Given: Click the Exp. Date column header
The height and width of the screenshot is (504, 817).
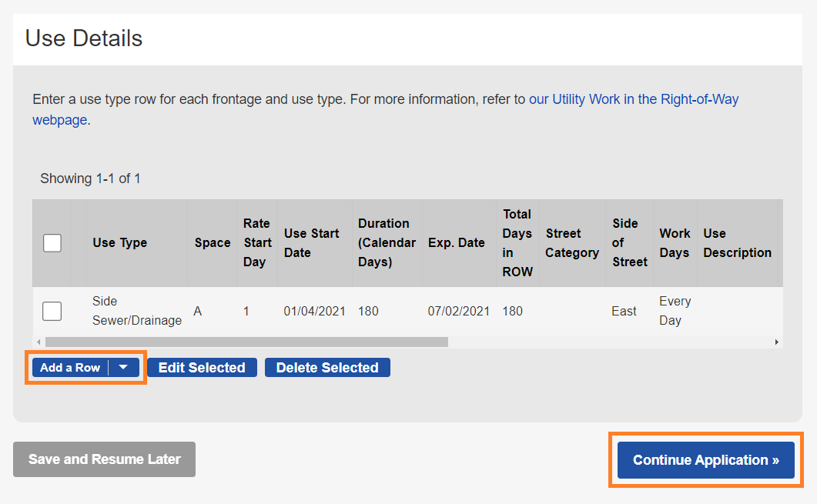Looking at the screenshot, I should 456,243.
